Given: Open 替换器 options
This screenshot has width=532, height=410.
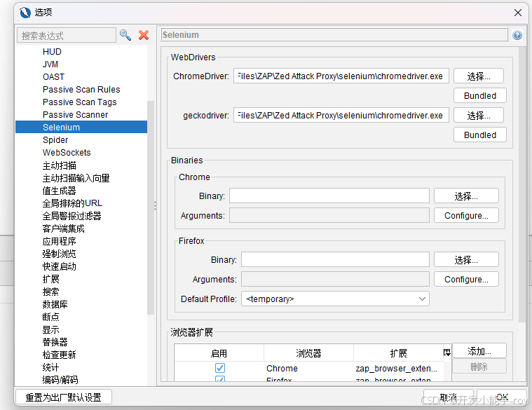Looking at the screenshot, I should pyautogui.click(x=55, y=342).
